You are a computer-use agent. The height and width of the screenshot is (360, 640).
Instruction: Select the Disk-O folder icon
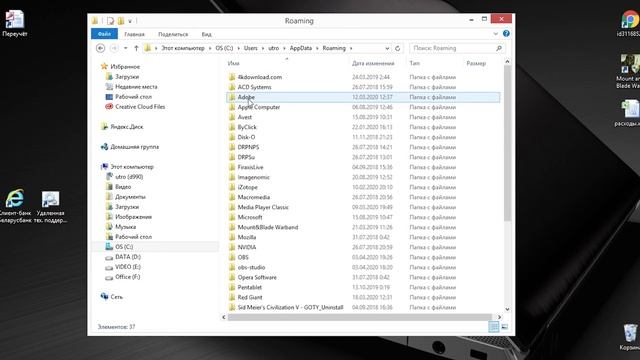pos(232,137)
